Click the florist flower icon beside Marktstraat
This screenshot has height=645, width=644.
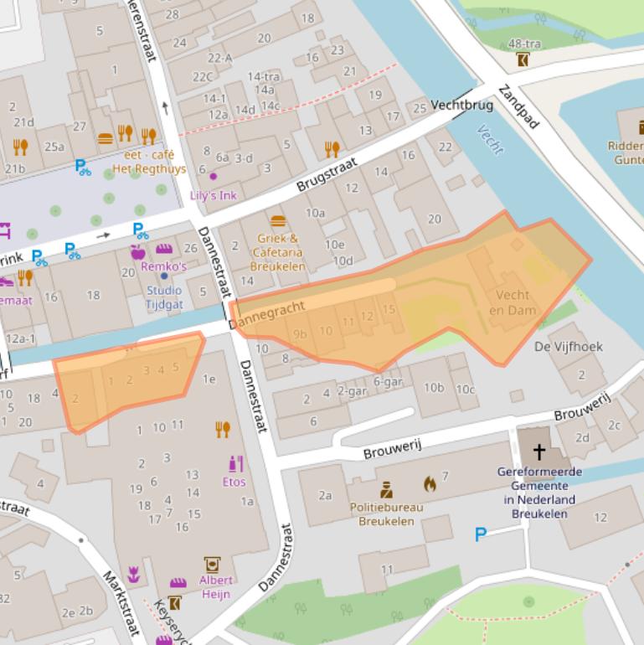tap(133, 574)
